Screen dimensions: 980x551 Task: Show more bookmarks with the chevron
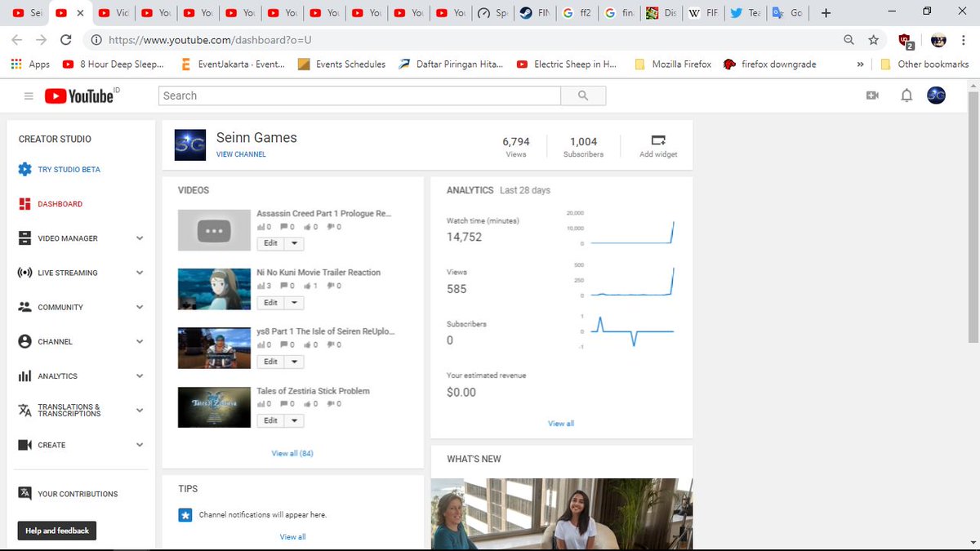(x=860, y=64)
